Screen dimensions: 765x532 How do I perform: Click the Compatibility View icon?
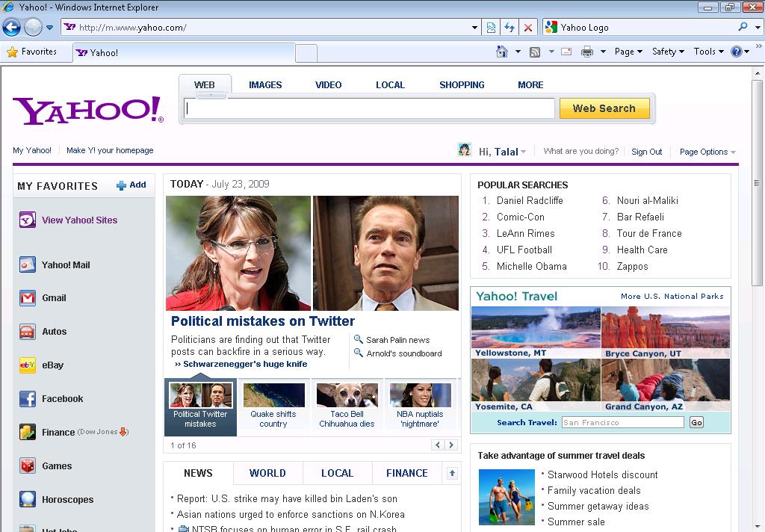[491, 28]
